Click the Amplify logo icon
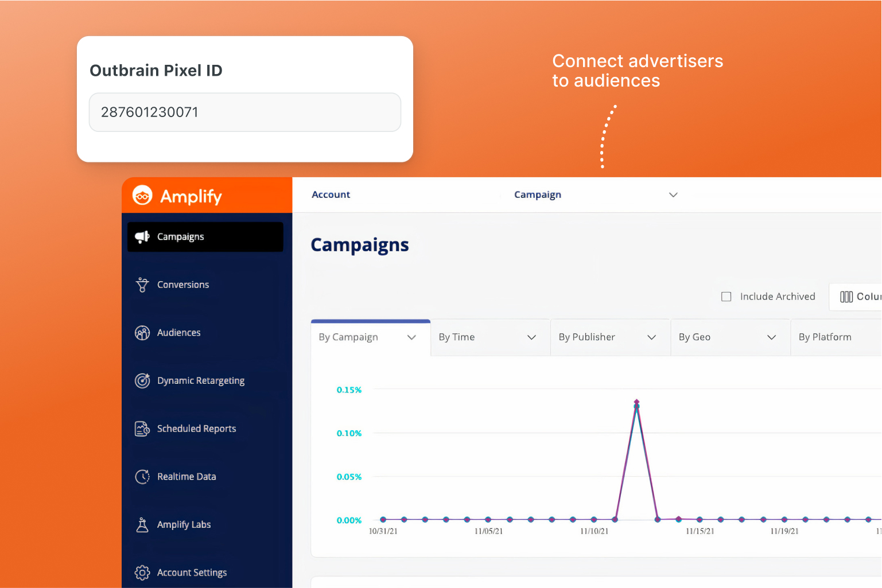This screenshot has width=882, height=588. 142,196
